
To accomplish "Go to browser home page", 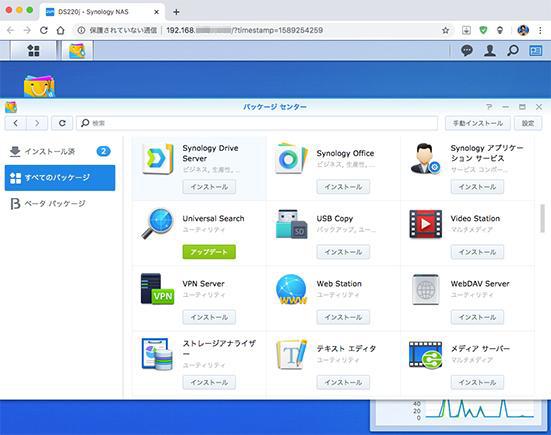I will pyautogui.click(x=60, y=31).
